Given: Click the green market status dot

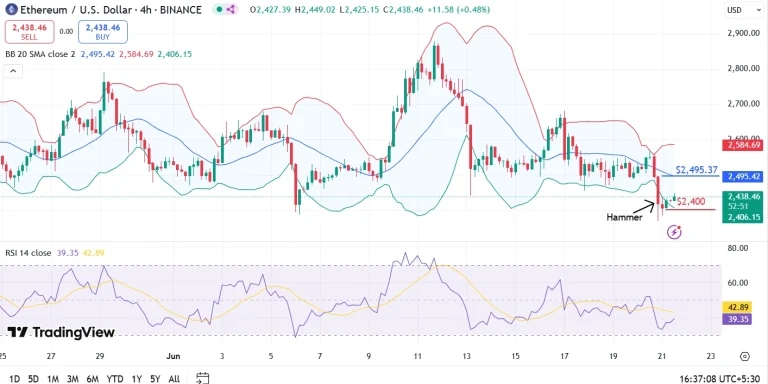Looking at the screenshot, I should pos(219,9).
